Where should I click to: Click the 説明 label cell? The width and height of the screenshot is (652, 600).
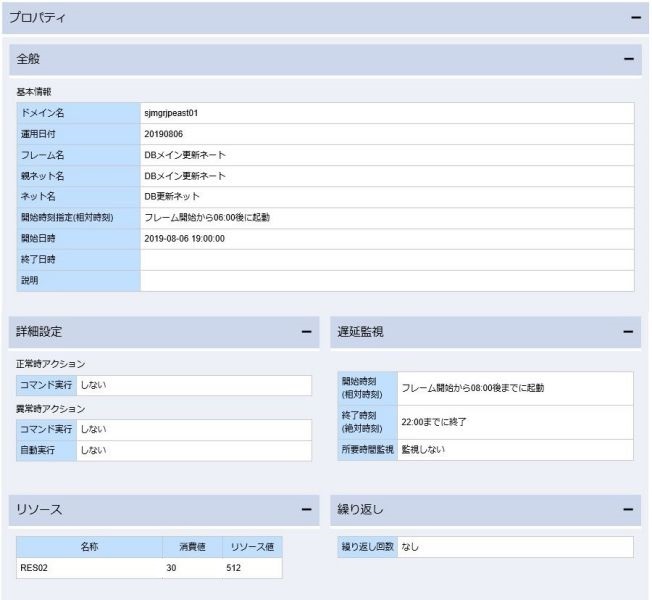79,281
